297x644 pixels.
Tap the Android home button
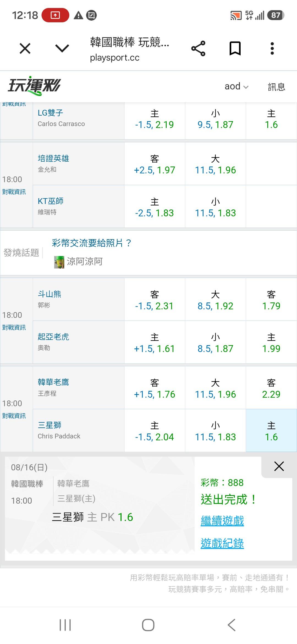[x=148, y=625]
